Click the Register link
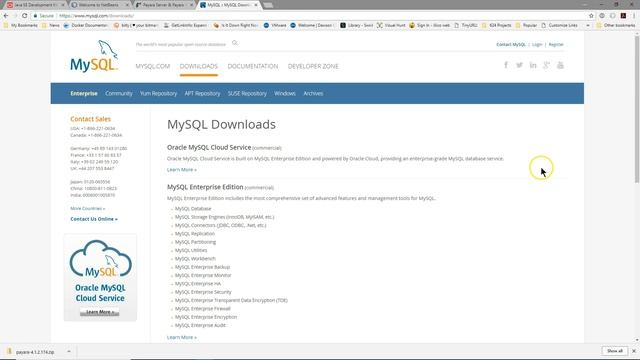This screenshot has width=640, height=360. point(556,44)
